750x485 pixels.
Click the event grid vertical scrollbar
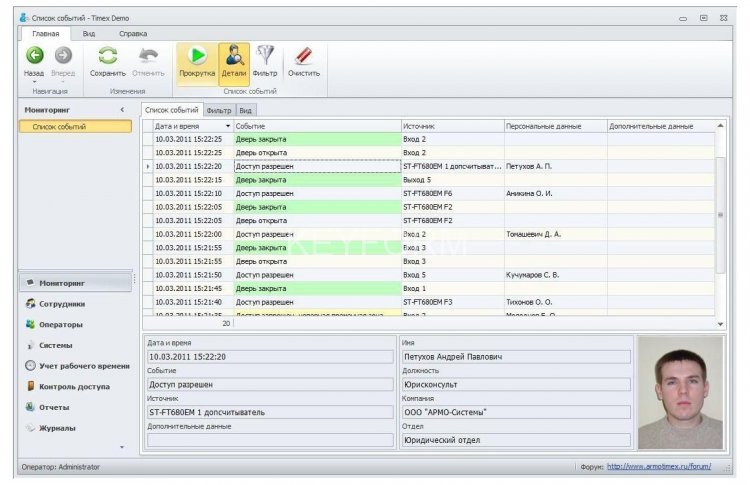click(720, 215)
